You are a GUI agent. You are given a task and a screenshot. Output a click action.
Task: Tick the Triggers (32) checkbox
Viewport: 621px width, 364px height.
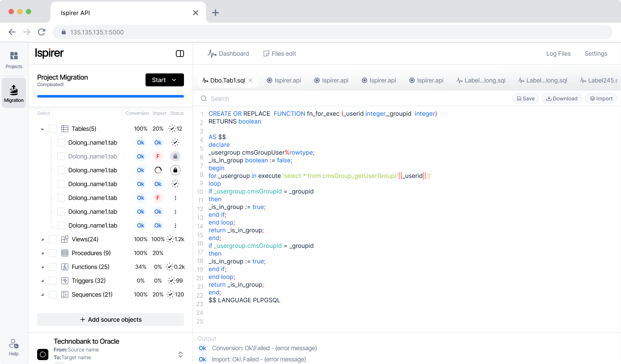tap(53, 281)
